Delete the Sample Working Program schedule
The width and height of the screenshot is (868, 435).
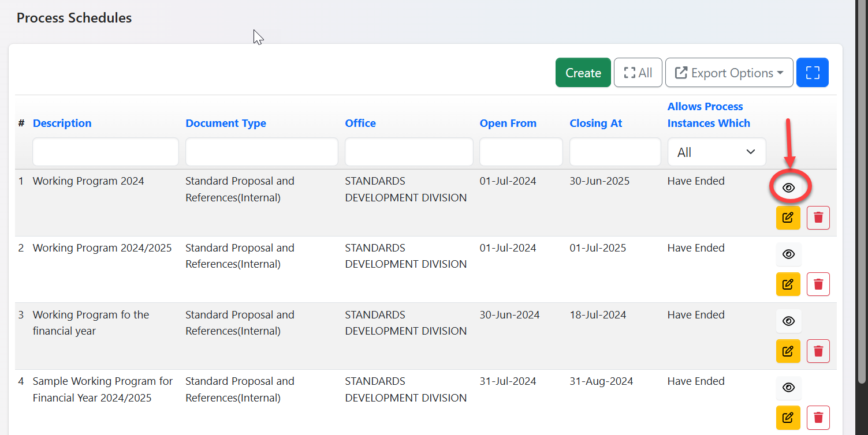(818, 417)
